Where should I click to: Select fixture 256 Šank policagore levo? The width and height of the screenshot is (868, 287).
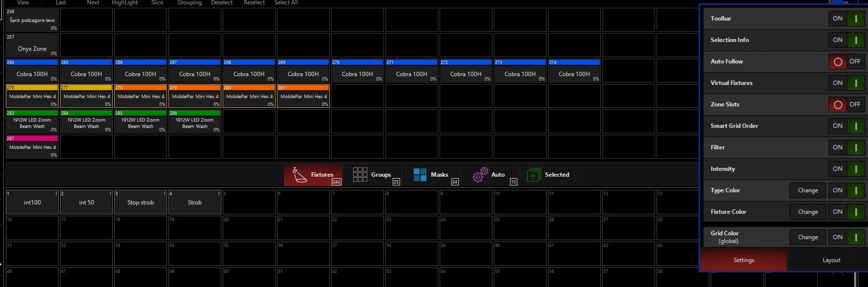point(32,20)
